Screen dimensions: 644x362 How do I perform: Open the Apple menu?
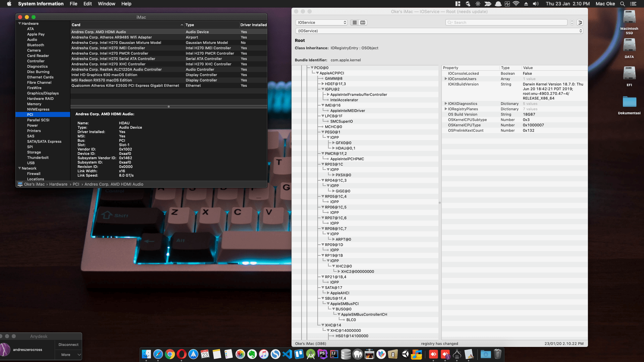pyautogui.click(x=9, y=4)
